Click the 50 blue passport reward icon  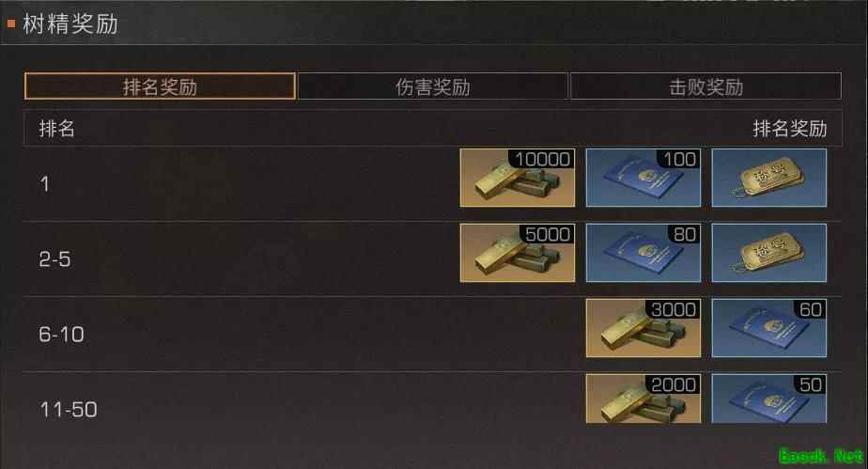pos(769,399)
